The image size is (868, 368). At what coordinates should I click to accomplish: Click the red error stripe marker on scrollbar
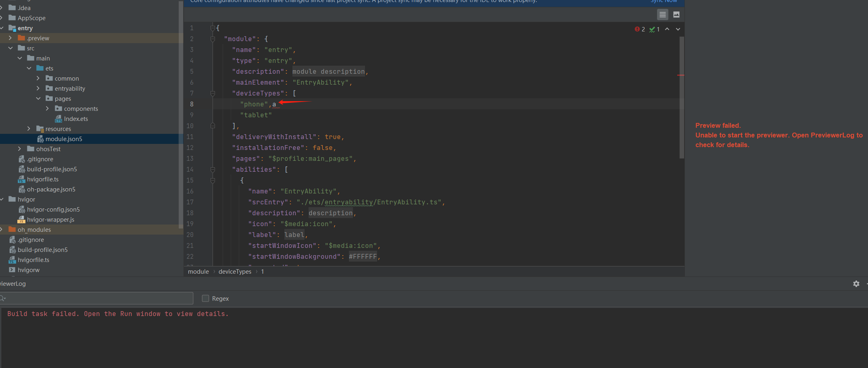click(681, 75)
